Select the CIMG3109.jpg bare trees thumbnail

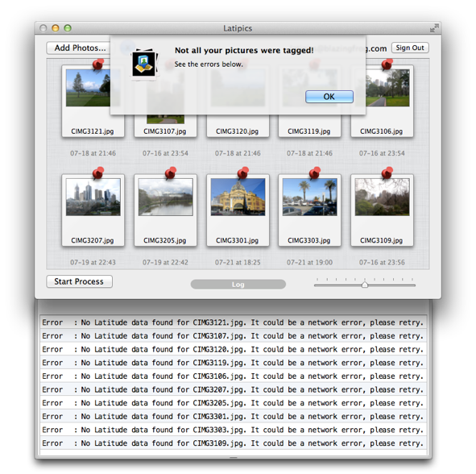(383, 197)
